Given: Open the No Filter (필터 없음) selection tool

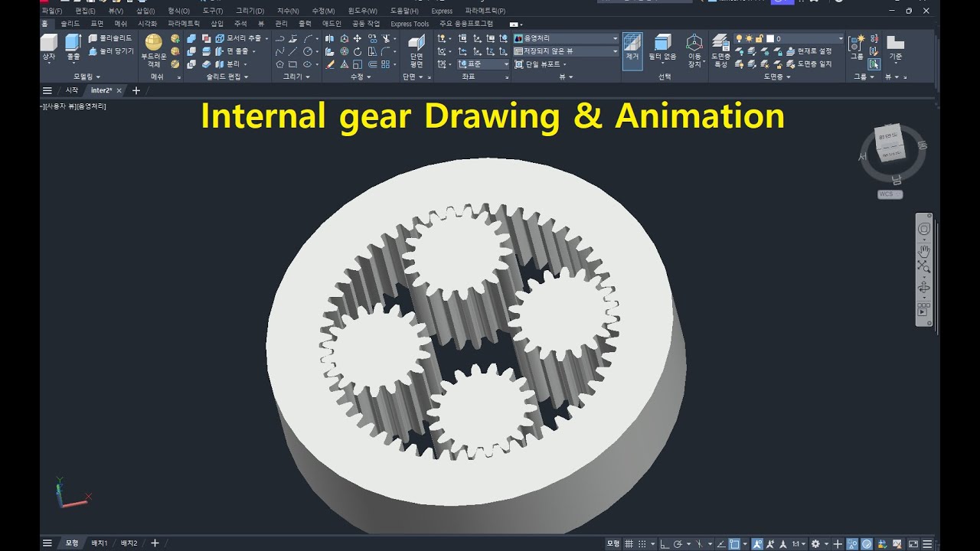Looking at the screenshot, I should tap(663, 47).
